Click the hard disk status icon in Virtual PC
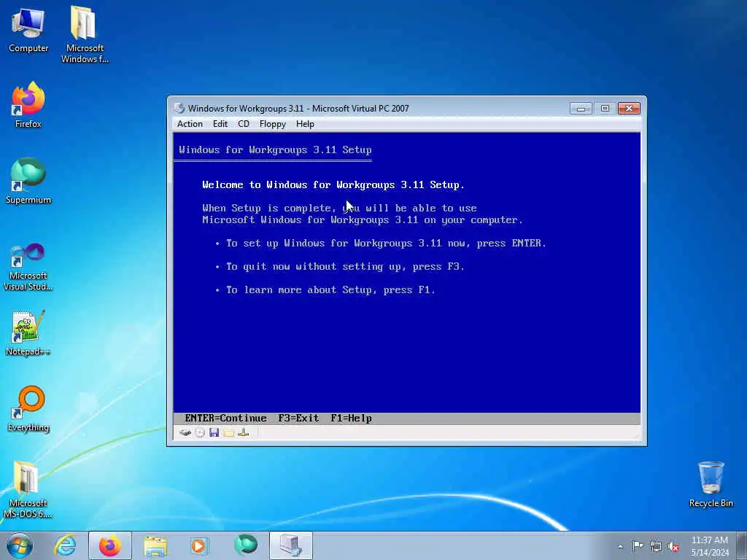 pyautogui.click(x=185, y=432)
